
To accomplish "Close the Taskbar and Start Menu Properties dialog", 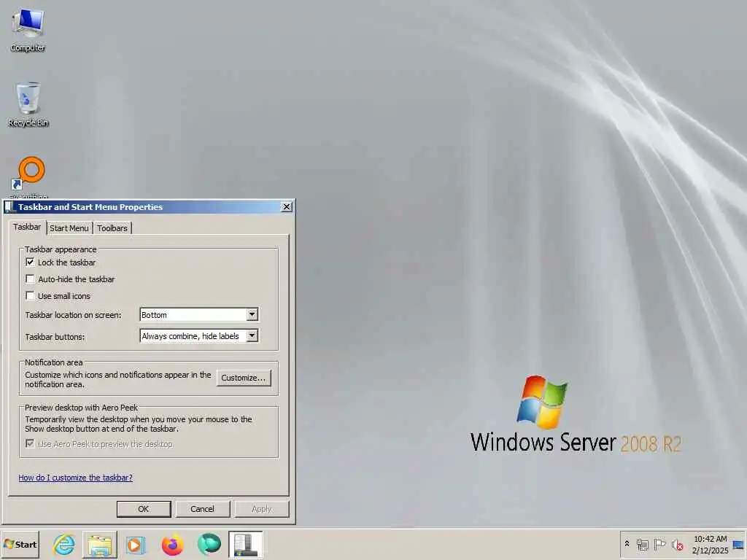I will pyautogui.click(x=286, y=206).
